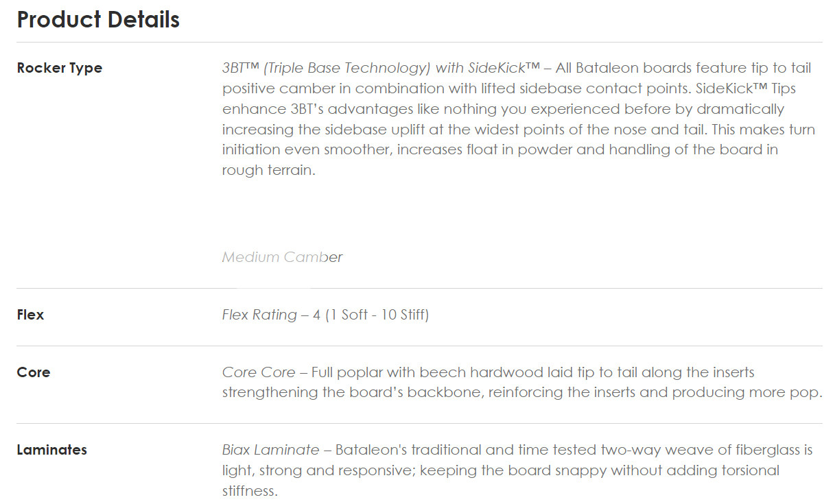
Task: Click the italic Biax Laminate term
Action: point(270,450)
